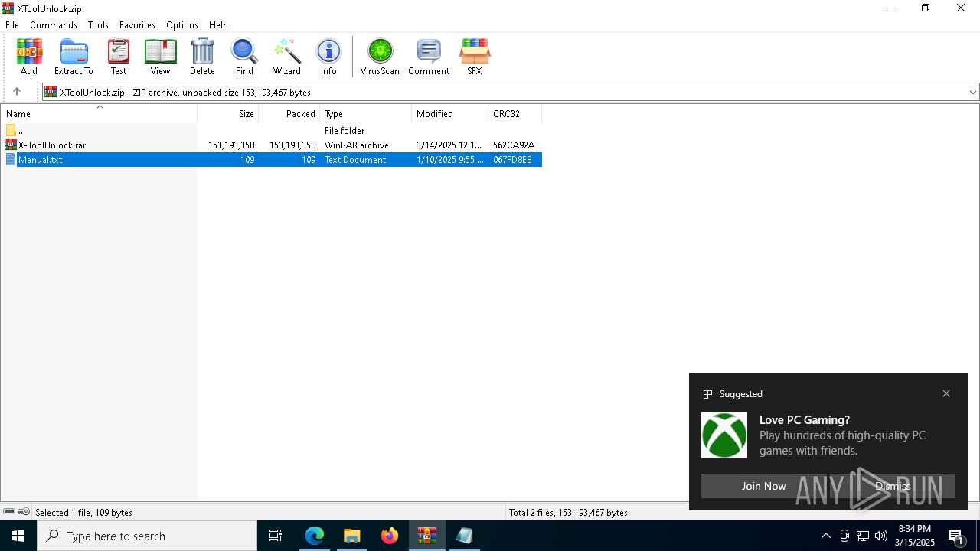Viewport: 980px width, 551px height.
Task: Click the 562CA92A CRC32 value
Action: pyautogui.click(x=514, y=145)
